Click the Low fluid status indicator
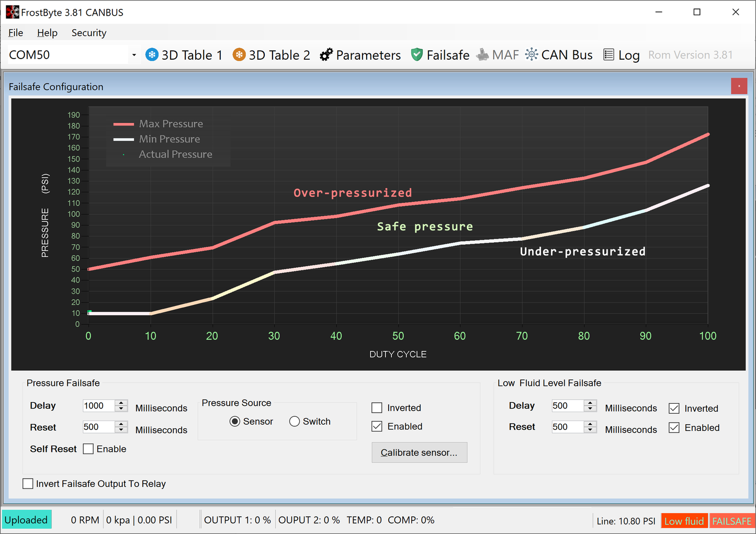Viewport: 756px width, 534px height. pyautogui.click(x=684, y=521)
